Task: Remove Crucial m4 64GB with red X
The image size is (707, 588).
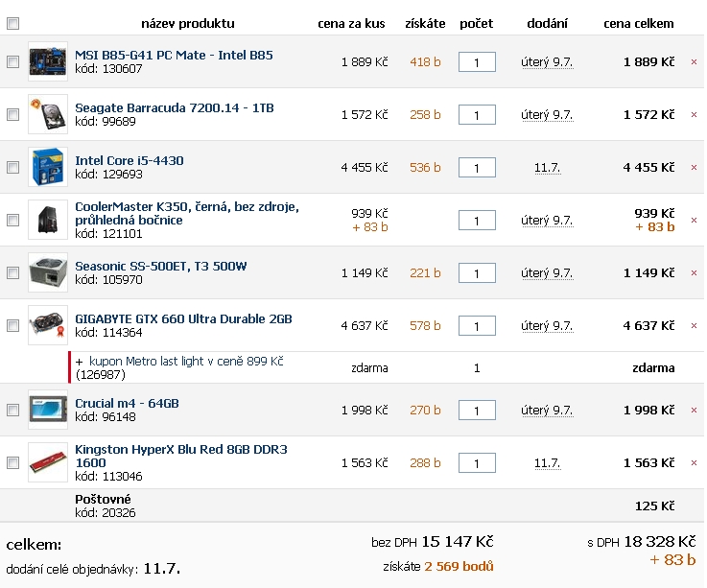Action: click(x=694, y=410)
